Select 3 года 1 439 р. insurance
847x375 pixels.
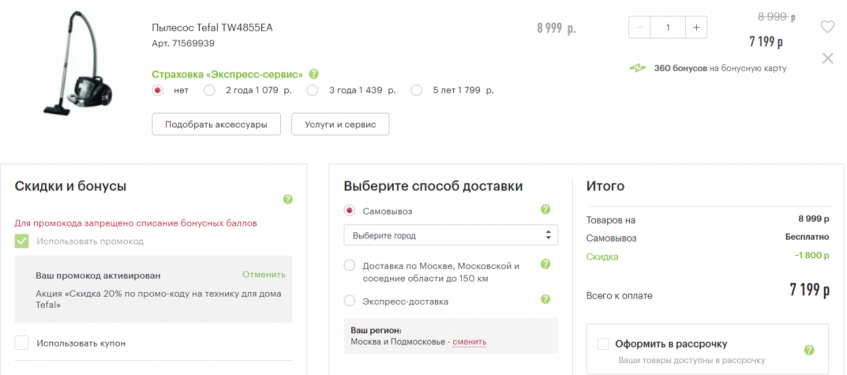[x=312, y=91]
